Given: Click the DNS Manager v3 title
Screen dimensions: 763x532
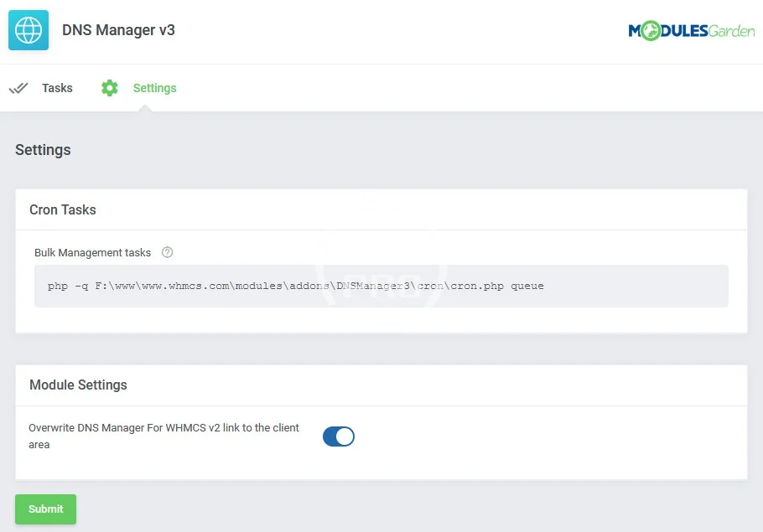Looking at the screenshot, I should point(118,30).
